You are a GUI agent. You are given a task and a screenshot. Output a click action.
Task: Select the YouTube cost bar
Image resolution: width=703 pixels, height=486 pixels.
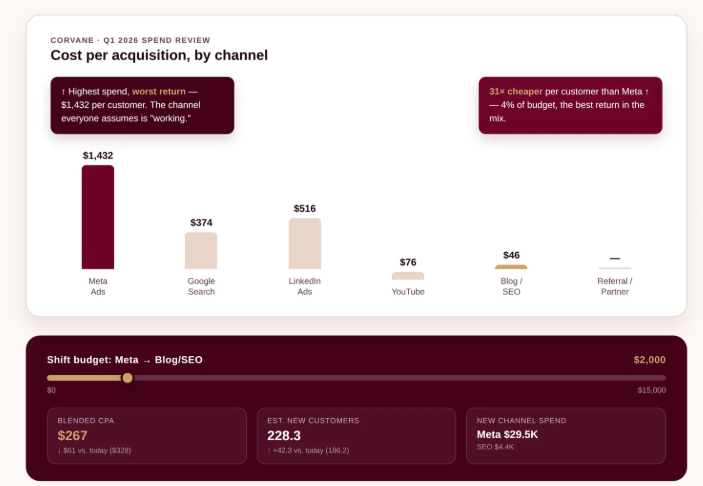[x=408, y=276]
